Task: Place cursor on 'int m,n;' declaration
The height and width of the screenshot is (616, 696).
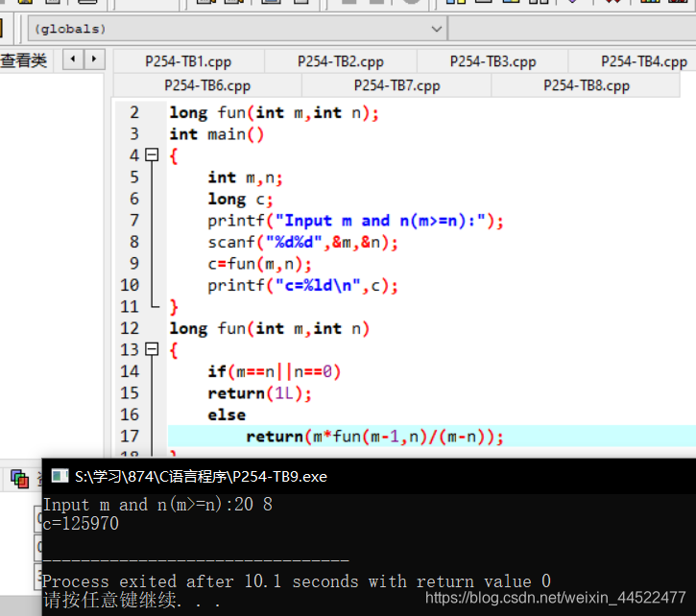Action: (x=245, y=178)
